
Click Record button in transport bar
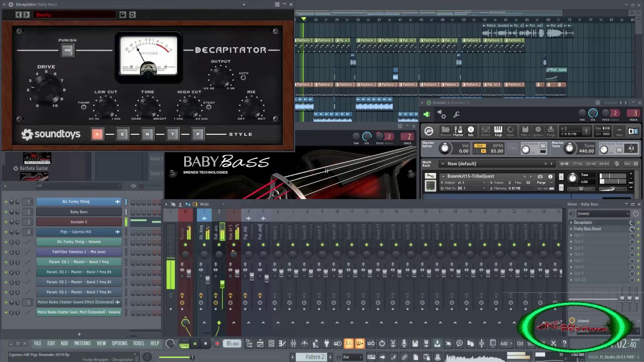pyautogui.click(x=217, y=344)
